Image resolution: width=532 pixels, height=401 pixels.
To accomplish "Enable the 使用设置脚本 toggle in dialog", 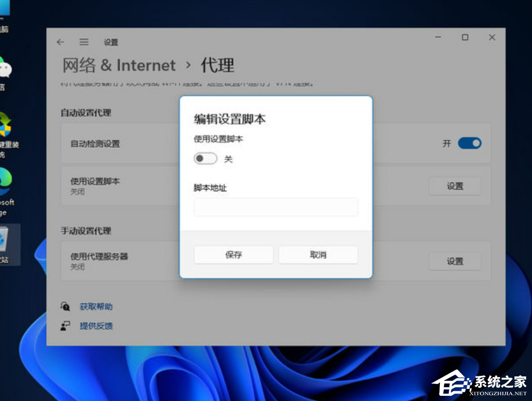I will 205,159.
